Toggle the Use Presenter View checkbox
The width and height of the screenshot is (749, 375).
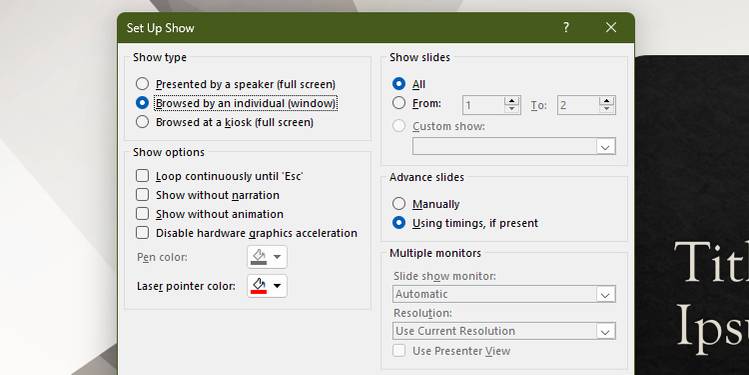399,351
